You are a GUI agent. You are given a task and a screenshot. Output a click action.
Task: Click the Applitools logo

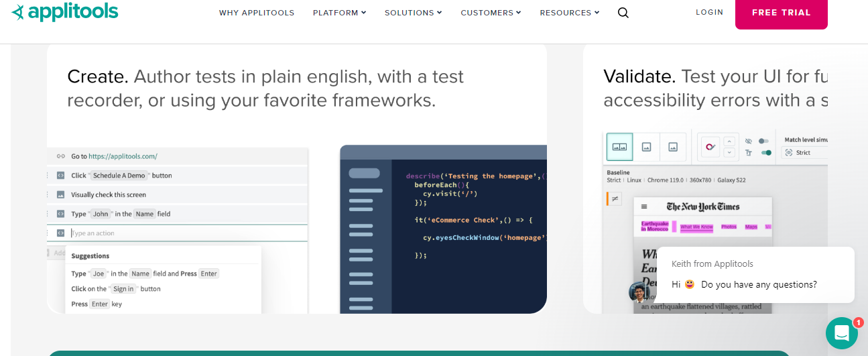[x=65, y=12]
